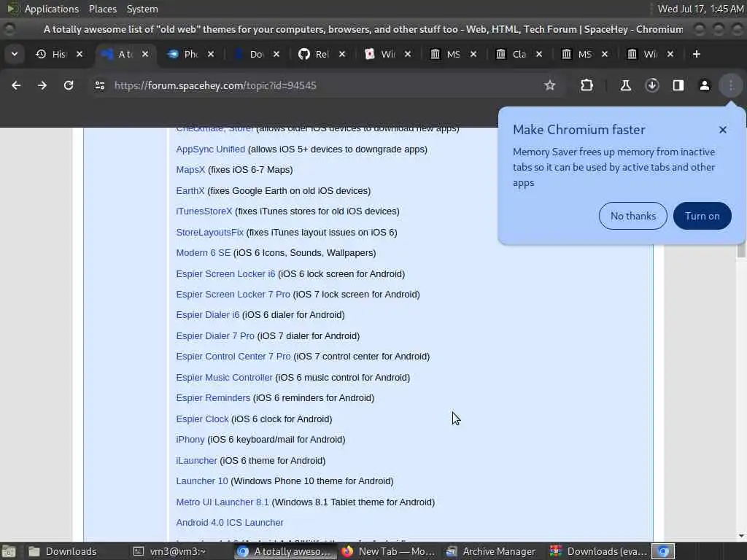This screenshot has width=747, height=560.
Task: Reload the SpaceHey forum page
Action: pos(69,85)
